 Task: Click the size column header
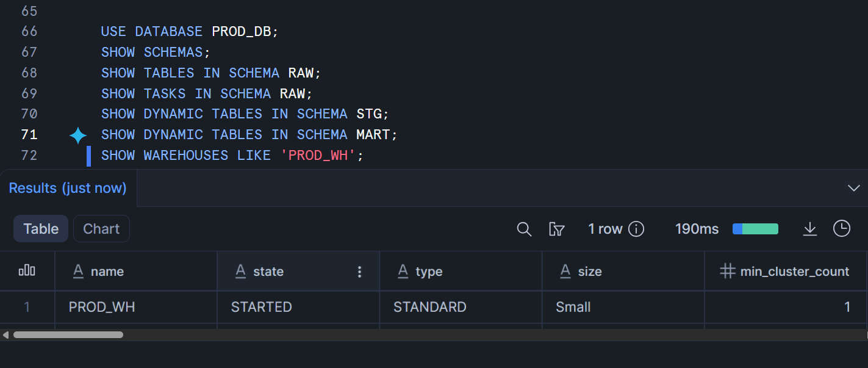pos(590,272)
